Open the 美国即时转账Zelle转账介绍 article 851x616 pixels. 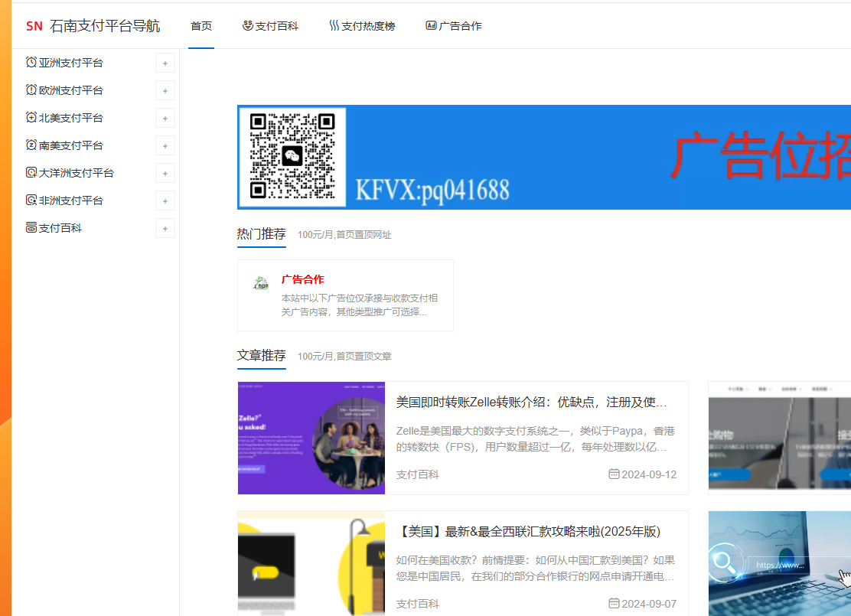tap(531, 403)
